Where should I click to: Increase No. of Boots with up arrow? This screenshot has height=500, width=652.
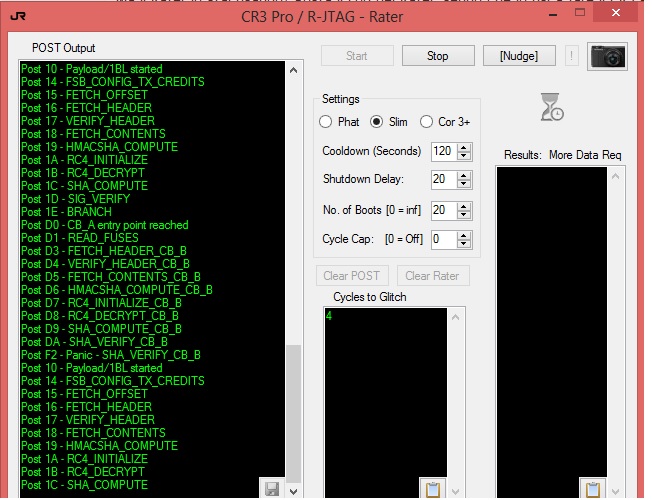(464, 206)
